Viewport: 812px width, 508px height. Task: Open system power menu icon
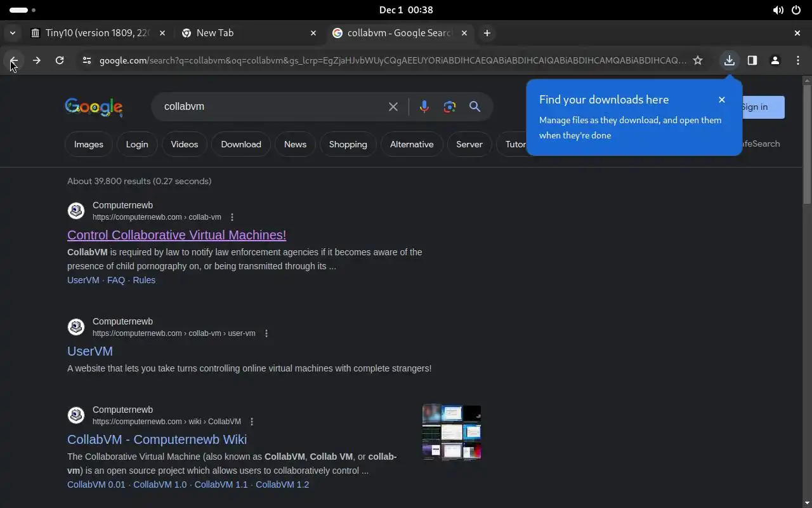pyautogui.click(x=796, y=10)
